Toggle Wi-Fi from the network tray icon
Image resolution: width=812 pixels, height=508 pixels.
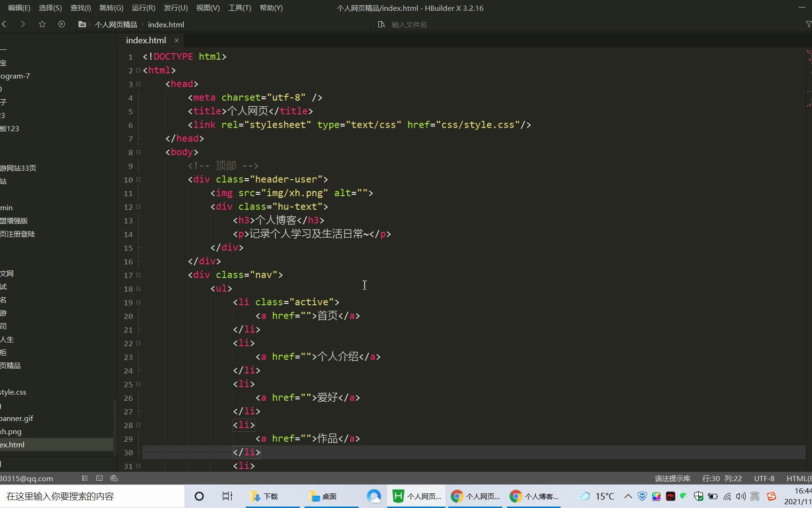point(727,496)
